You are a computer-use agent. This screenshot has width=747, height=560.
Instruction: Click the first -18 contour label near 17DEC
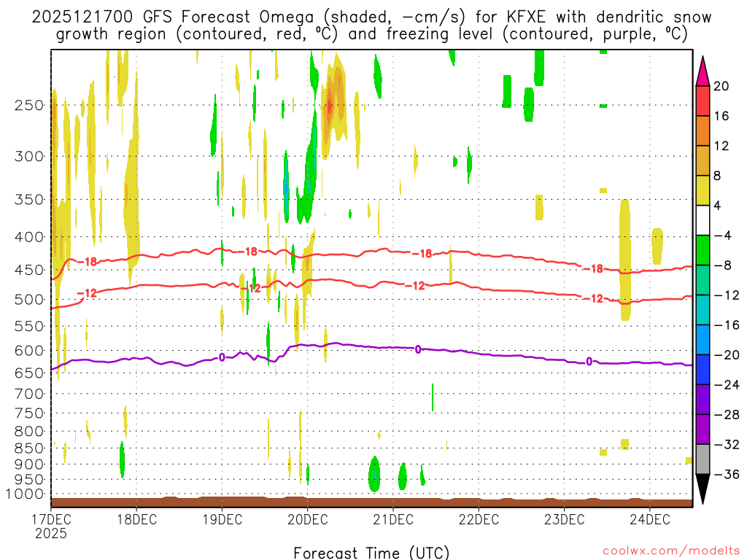[87, 262]
